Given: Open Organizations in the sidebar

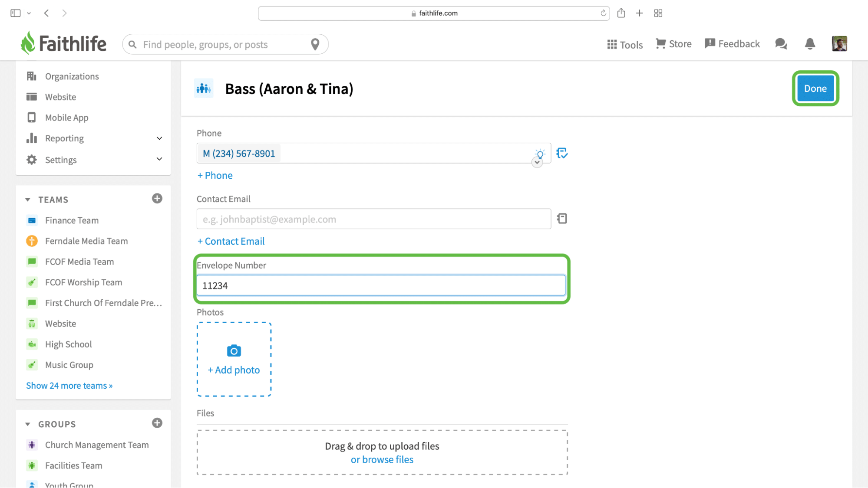Looking at the screenshot, I should (72, 76).
